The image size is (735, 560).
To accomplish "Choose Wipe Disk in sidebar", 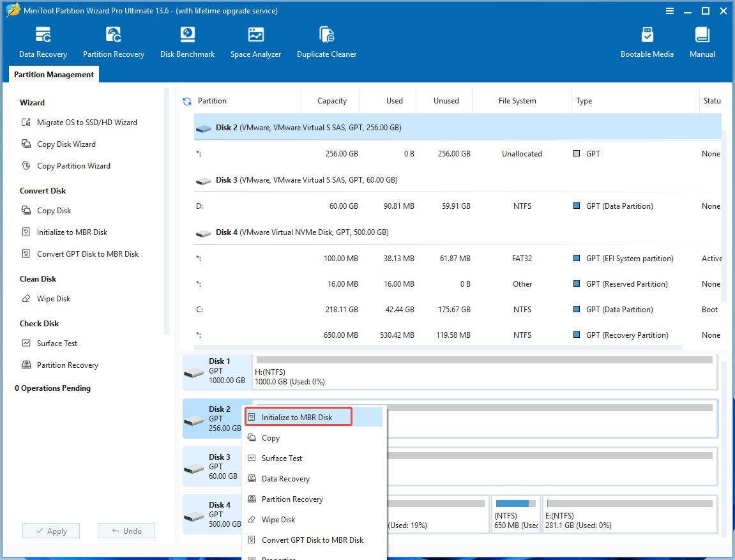I will pyautogui.click(x=46, y=298).
